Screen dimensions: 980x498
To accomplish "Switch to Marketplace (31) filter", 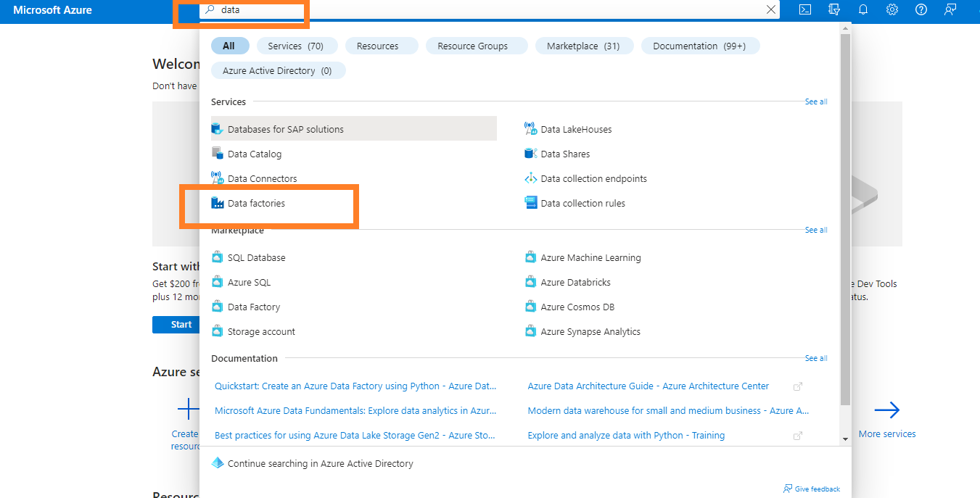I will (583, 46).
